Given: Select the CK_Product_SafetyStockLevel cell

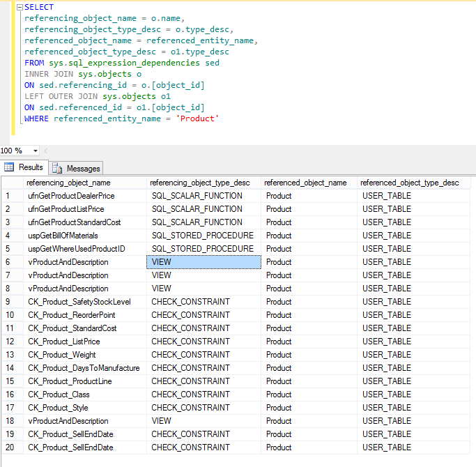Looking at the screenshot, I should click(x=85, y=302).
